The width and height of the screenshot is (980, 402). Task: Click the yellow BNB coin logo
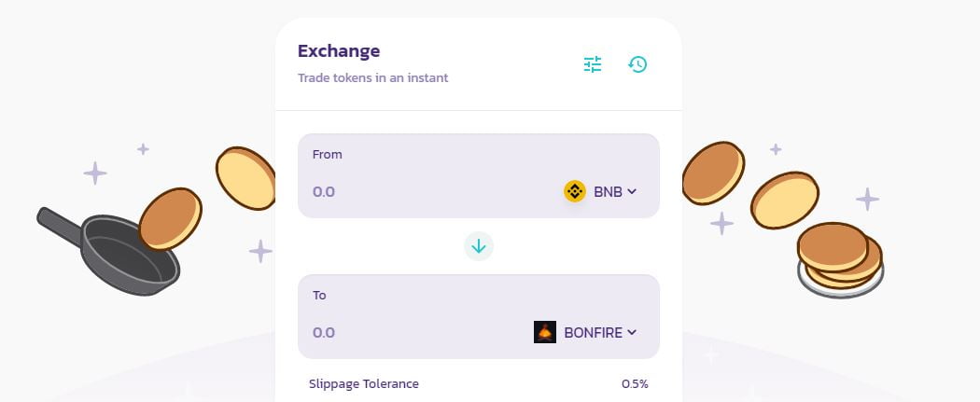point(575,191)
